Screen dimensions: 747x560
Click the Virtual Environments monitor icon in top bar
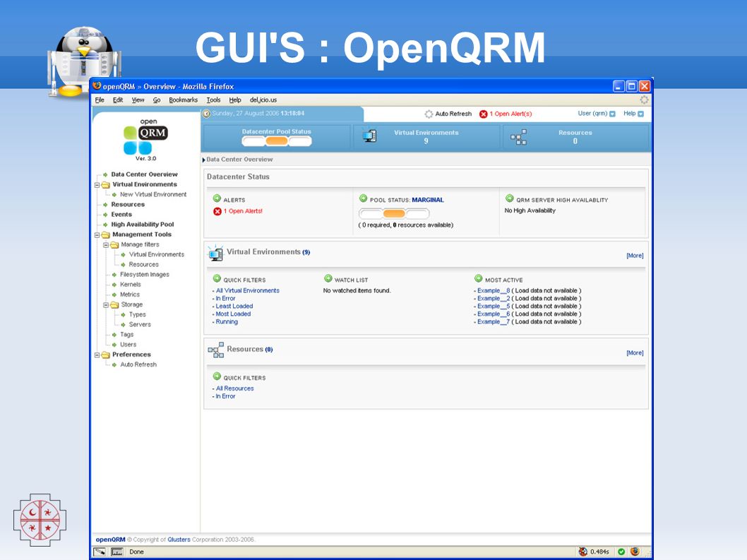[x=369, y=136]
